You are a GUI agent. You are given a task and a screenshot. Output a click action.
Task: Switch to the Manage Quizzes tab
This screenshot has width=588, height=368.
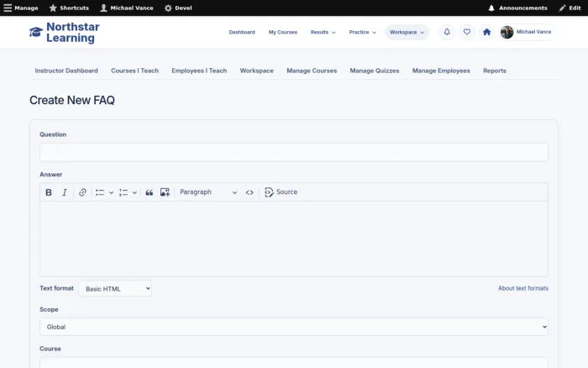click(375, 71)
